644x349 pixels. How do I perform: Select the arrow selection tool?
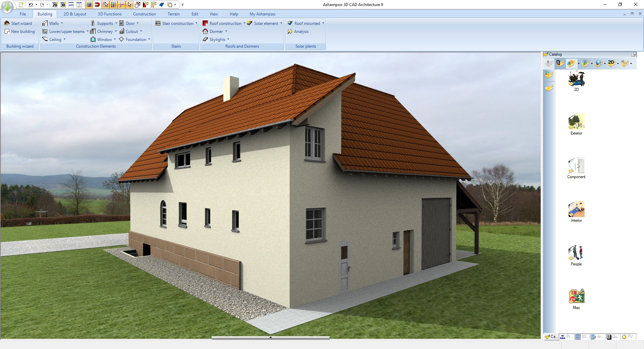[130, 5]
